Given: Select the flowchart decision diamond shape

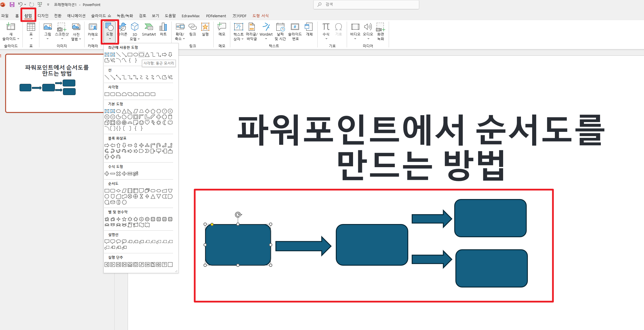Looking at the screenshot, I should [x=118, y=191].
